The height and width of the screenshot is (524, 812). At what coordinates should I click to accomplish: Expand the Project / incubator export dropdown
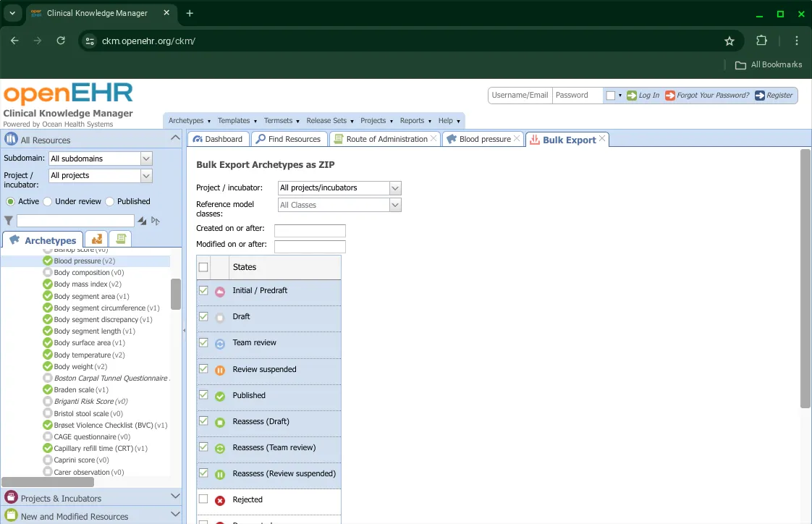(395, 188)
